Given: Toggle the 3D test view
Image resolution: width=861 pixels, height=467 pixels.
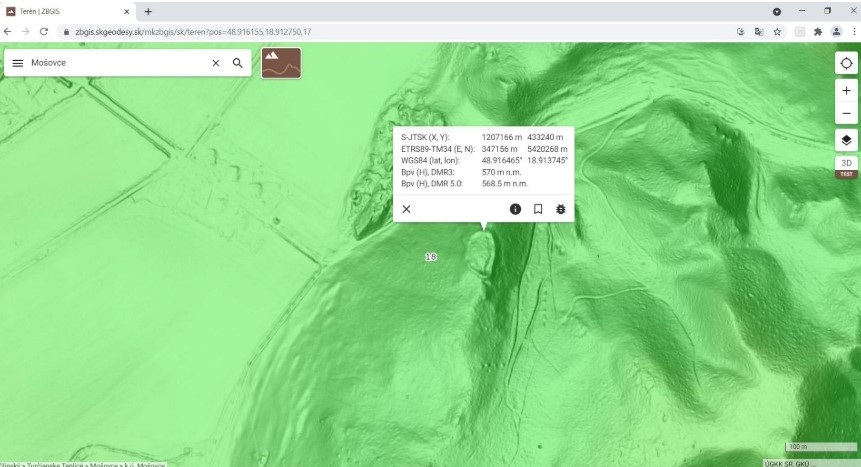Looking at the screenshot, I should pos(846,166).
